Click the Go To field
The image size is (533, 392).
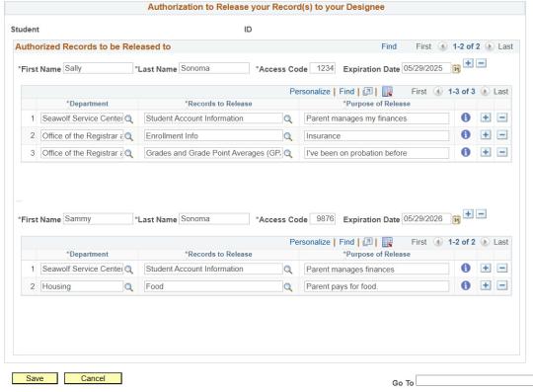(x=475, y=380)
